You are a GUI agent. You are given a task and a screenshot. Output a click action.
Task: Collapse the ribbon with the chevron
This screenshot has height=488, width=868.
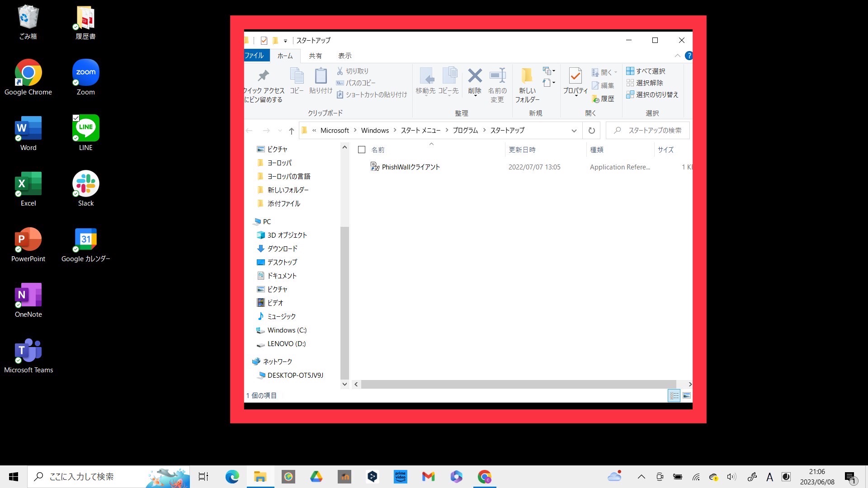677,56
